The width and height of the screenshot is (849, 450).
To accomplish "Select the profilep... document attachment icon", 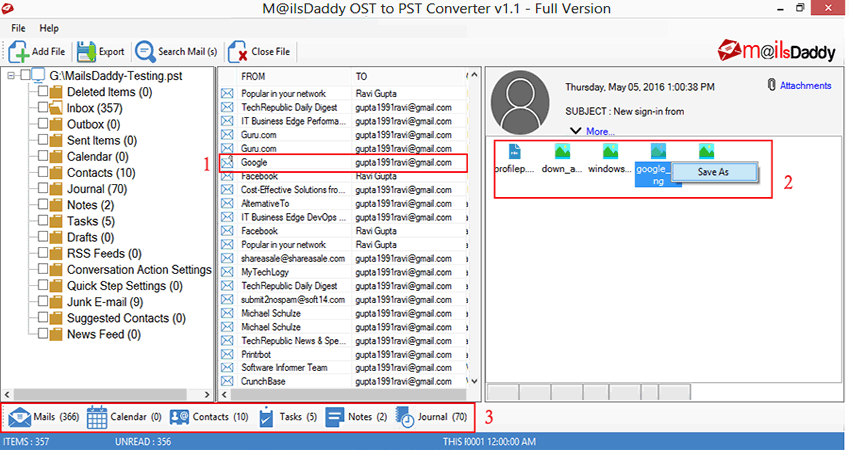I will 514,151.
